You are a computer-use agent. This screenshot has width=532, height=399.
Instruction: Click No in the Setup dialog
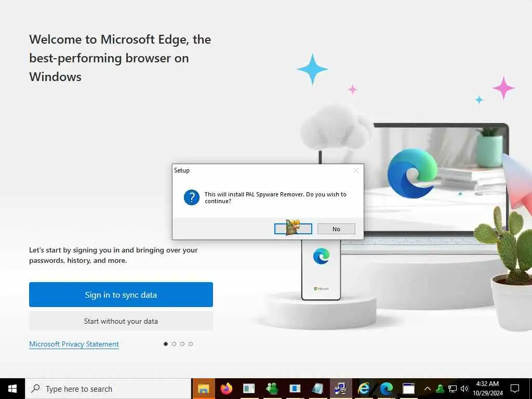coord(336,229)
